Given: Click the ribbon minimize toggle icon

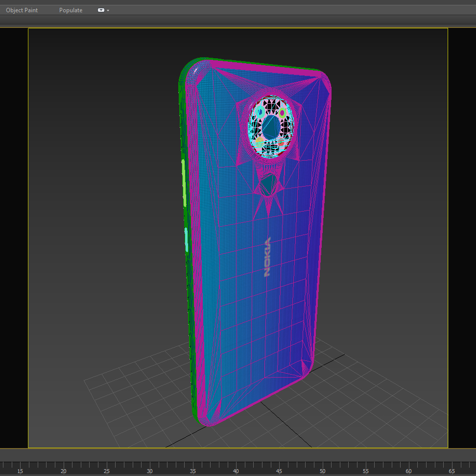Looking at the screenshot, I should 101,10.
